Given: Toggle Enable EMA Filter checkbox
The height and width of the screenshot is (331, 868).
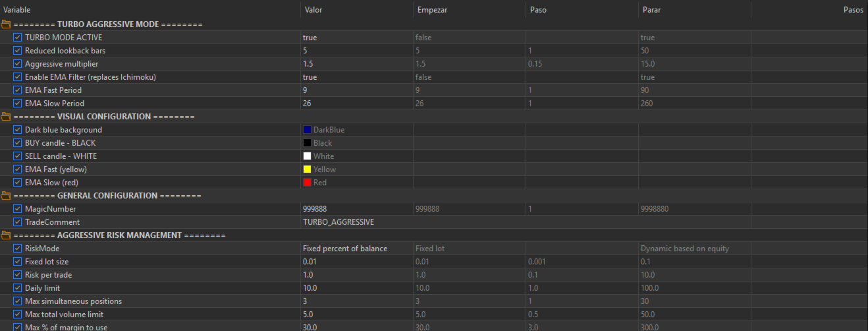Looking at the screenshot, I should tap(18, 77).
